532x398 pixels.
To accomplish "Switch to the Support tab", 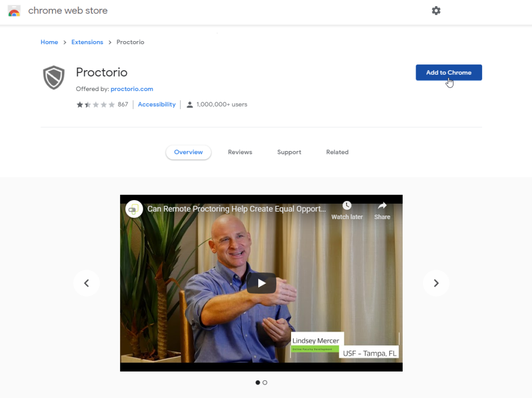I will click(x=289, y=152).
